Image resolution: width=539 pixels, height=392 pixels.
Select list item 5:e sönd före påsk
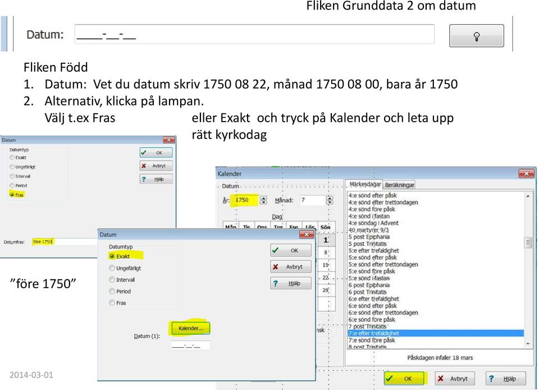pos(372,271)
